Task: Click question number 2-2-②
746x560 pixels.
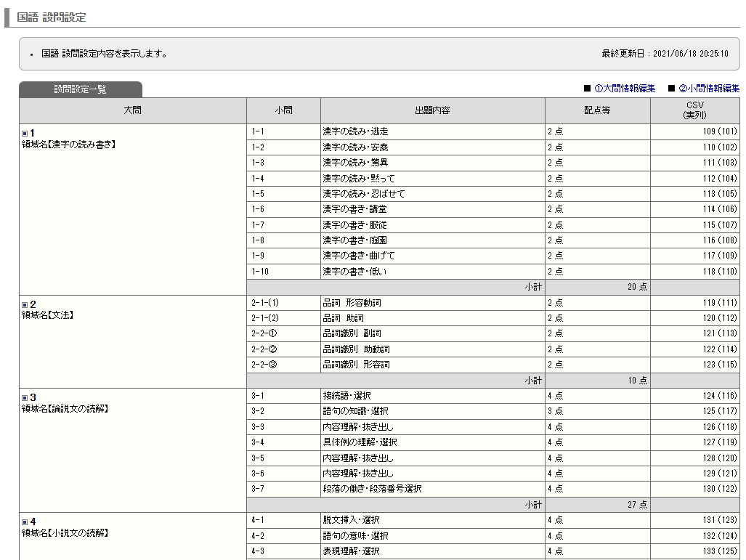Action: click(x=264, y=349)
